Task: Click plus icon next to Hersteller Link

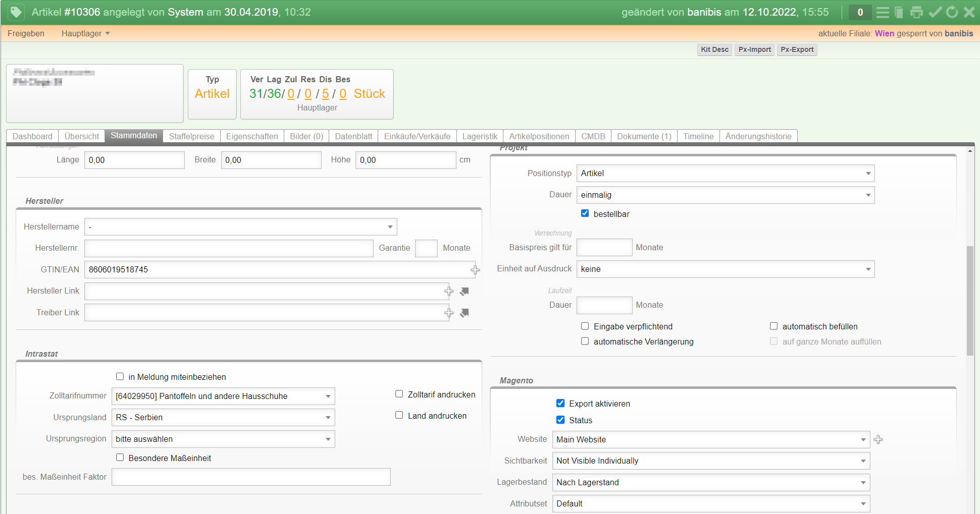Action: [x=449, y=291]
